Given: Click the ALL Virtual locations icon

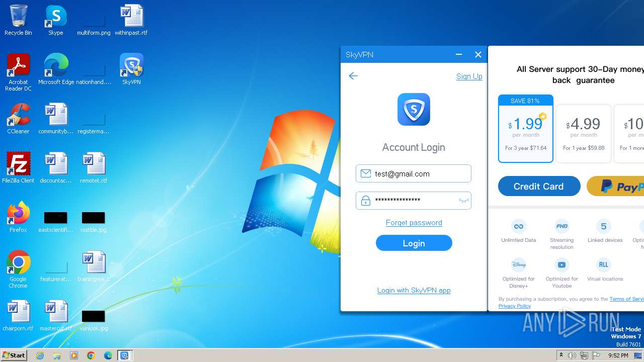Looking at the screenshot, I should (604, 264).
